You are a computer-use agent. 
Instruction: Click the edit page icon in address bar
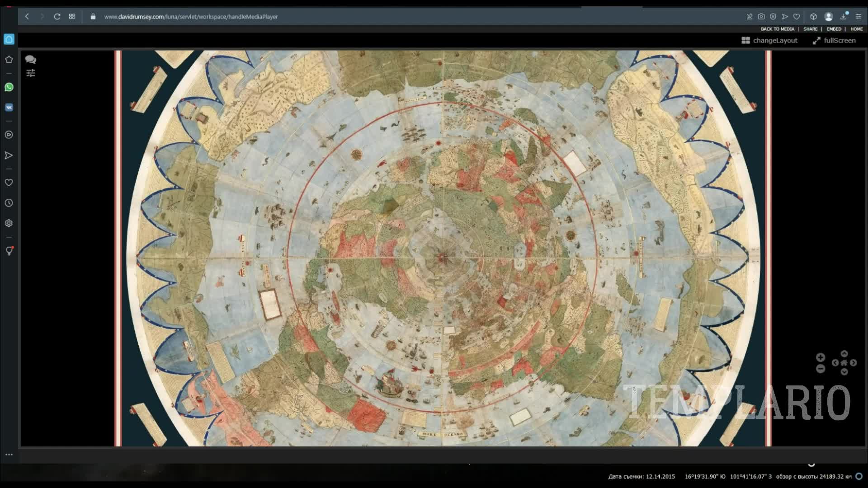[x=749, y=17]
